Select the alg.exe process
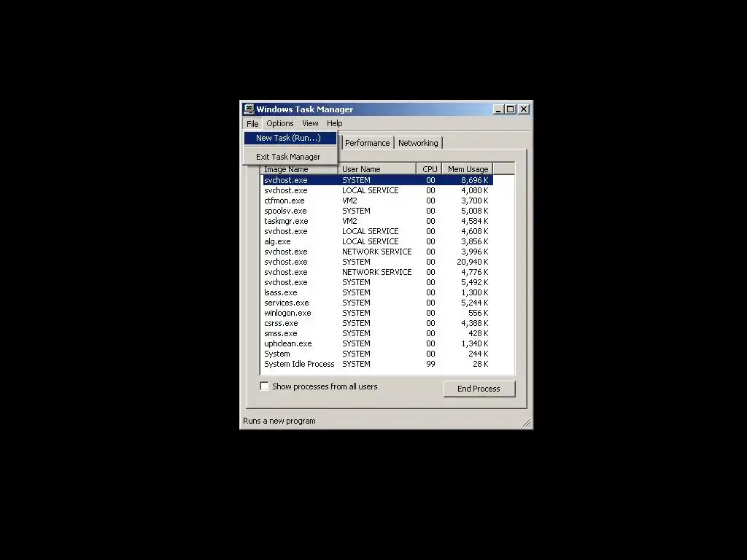Screen dimensions: 747x560 click(x=377, y=241)
